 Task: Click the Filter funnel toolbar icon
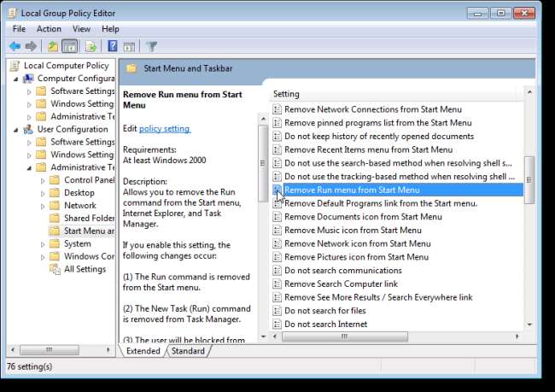[152, 46]
